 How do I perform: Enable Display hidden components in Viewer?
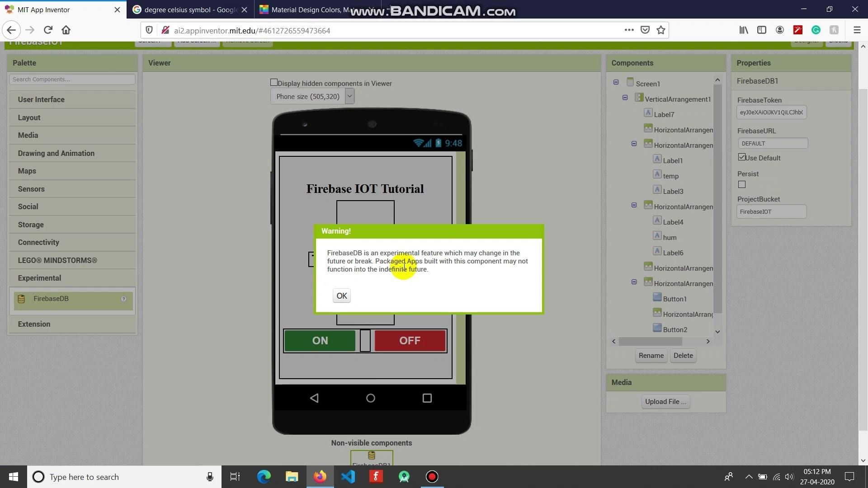click(274, 82)
